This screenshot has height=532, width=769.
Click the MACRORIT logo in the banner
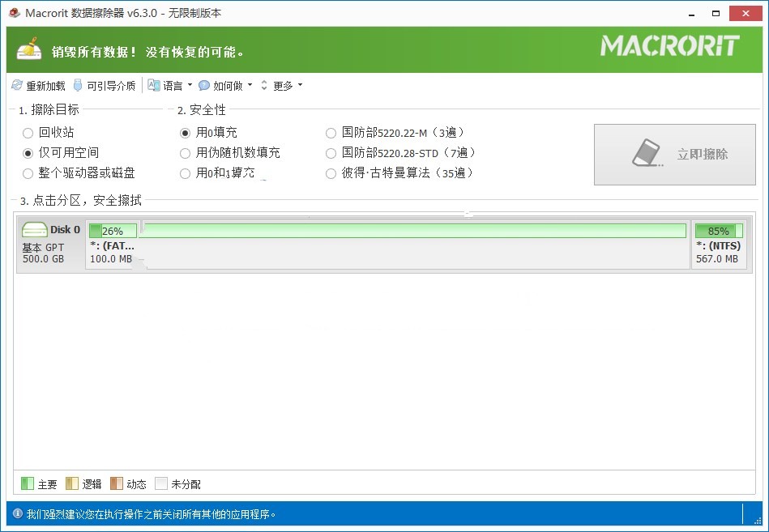point(669,45)
